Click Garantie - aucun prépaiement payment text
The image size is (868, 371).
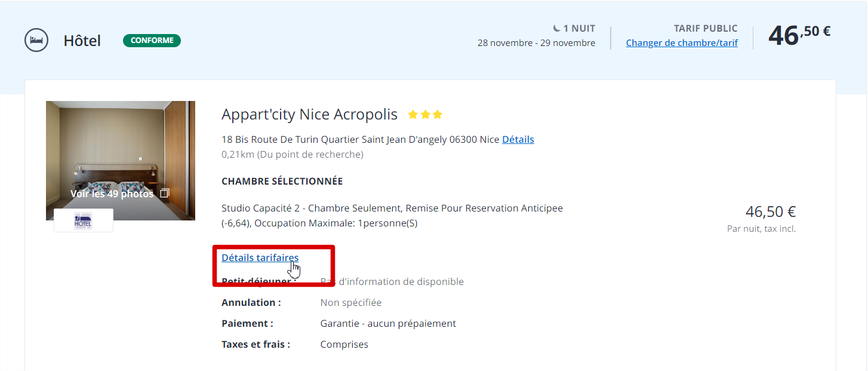coord(388,324)
